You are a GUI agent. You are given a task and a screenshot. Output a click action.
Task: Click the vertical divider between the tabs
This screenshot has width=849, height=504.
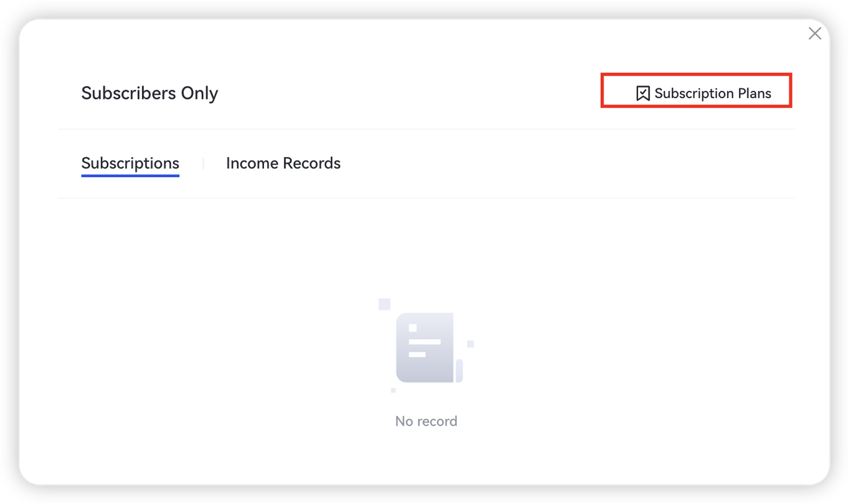203,163
